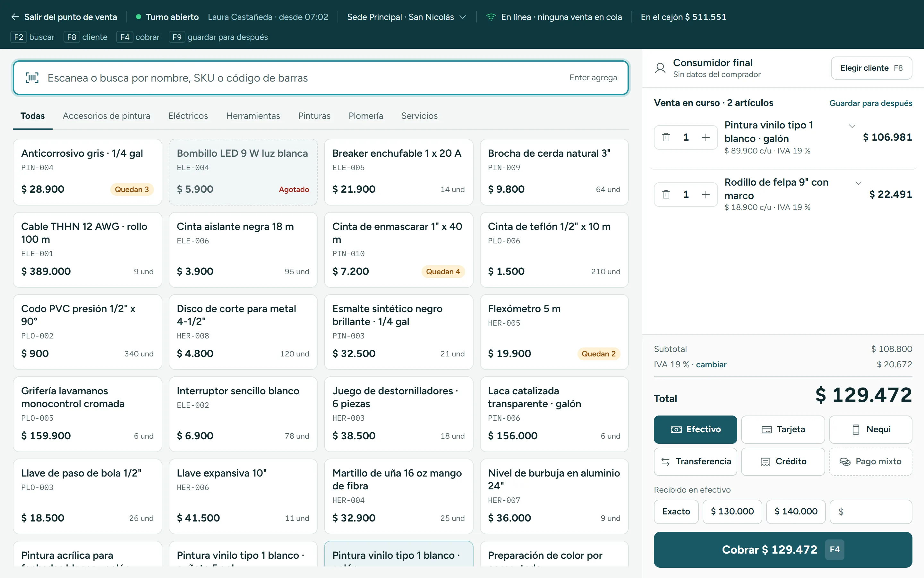Focus the product search input
Image resolution: width=924 pixels, height=578 pixels.
point(321,78)
